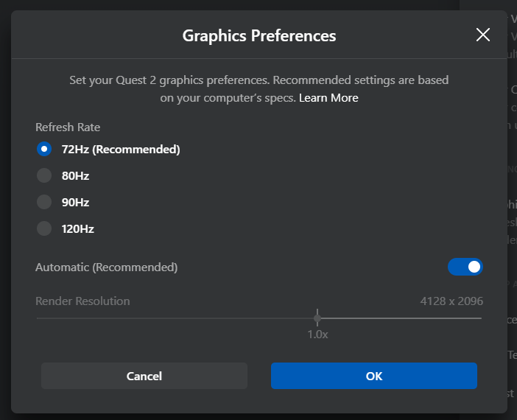Choose the 90Hz refresh rate radio button
The width and height of the screenshot is (517, 420).
click(x=44, y=202)
